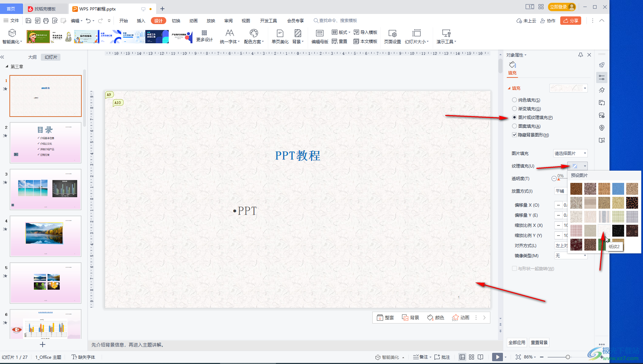Image resolution: width=643 pixels, height=364 pixels.
Task: Collapse the 填充 section triangle
Action: coord(509,88)
